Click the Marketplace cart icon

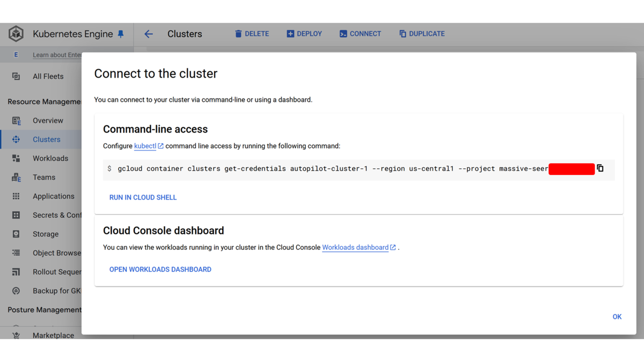click(x=16, y=335)
